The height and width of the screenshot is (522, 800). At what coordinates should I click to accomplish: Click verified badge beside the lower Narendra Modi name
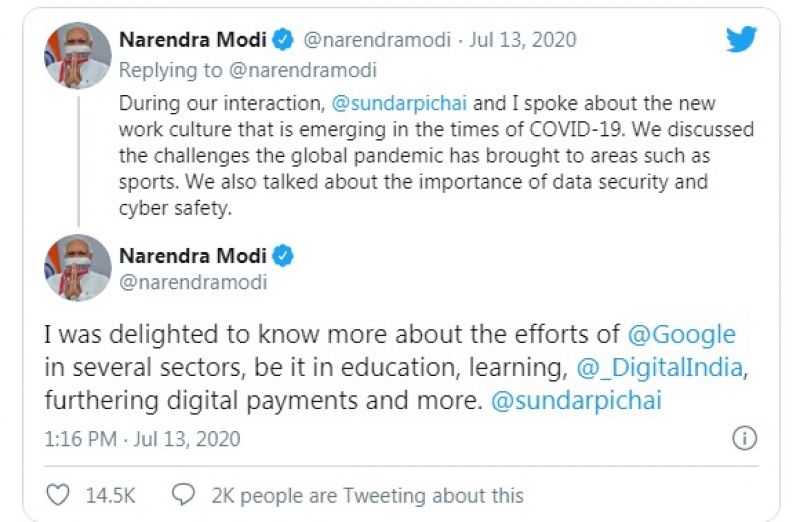284,256
